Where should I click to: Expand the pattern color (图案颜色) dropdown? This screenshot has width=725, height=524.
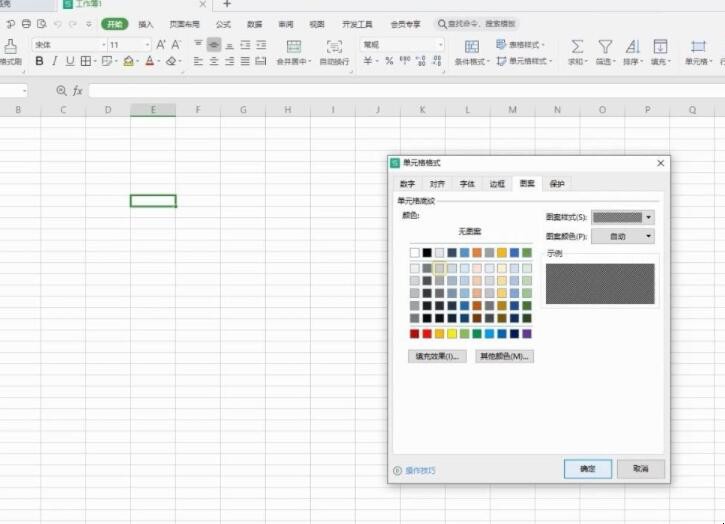tap(648, 236)
